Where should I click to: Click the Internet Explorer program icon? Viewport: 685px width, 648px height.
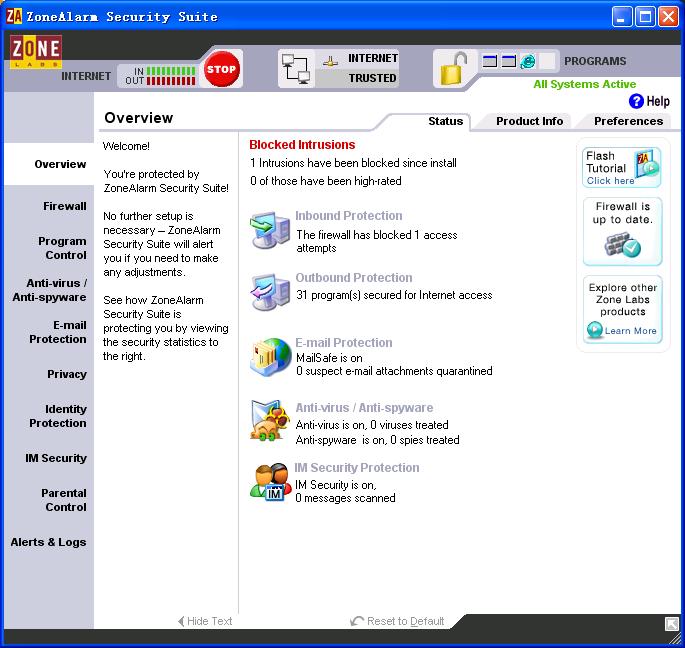[x=528, y=61]
